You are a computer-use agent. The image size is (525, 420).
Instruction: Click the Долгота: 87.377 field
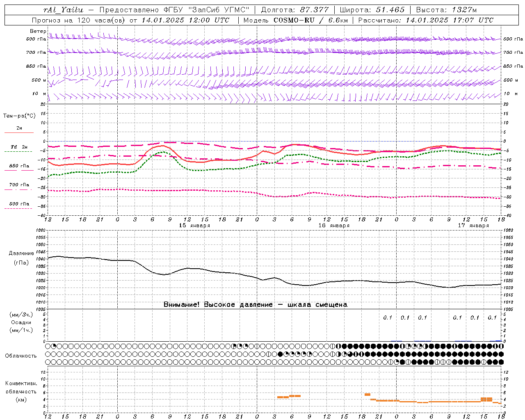(x=295, y=10)
